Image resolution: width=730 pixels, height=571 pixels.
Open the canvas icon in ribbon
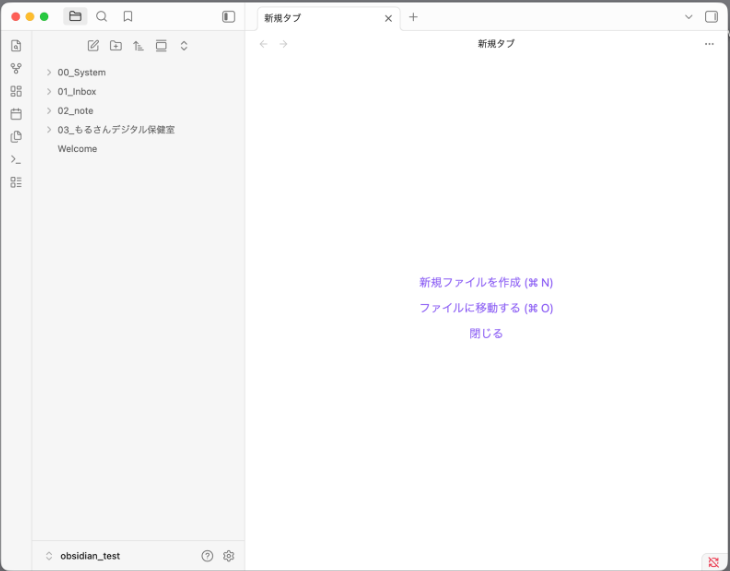coord(16,91)
